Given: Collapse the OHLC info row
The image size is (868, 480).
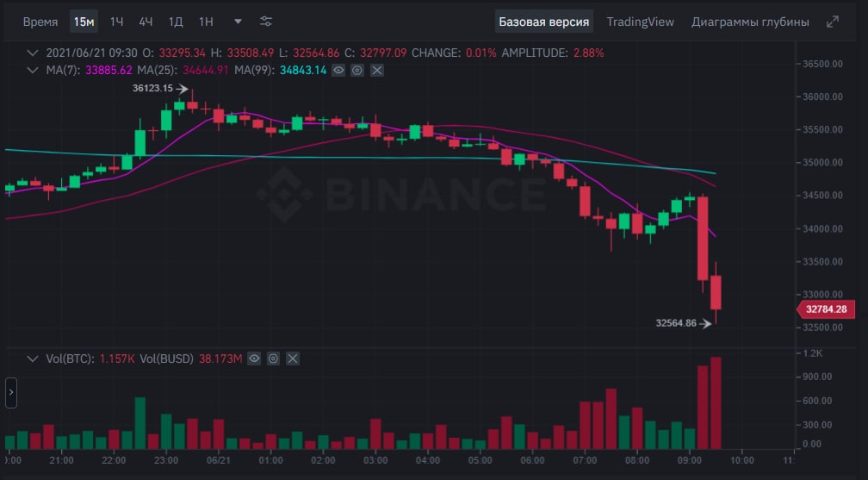Looking at the screenshot, I should [x=33, y=53].
